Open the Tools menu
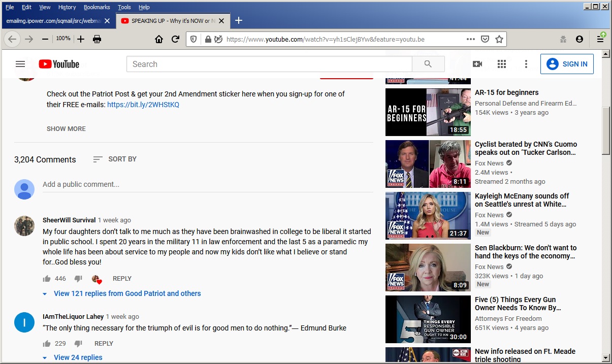The height and width of the screenshot is (364, 612). [124, 7]
